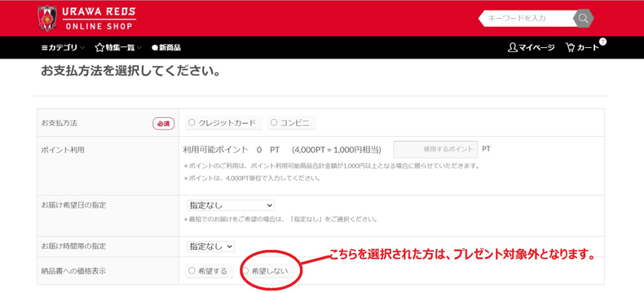
Task: Open マイページ user page
Action: (x=531, y=47)
